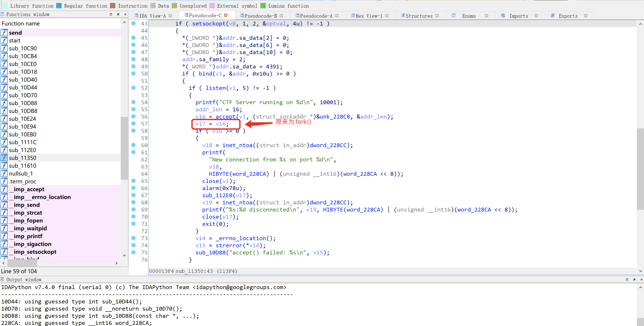Click function icon beside sub_10CB4

pos(4,56)
